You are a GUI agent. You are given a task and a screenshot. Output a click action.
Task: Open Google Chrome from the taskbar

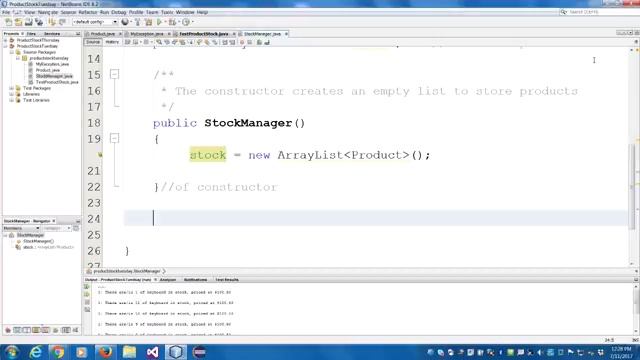click(58, 352)
